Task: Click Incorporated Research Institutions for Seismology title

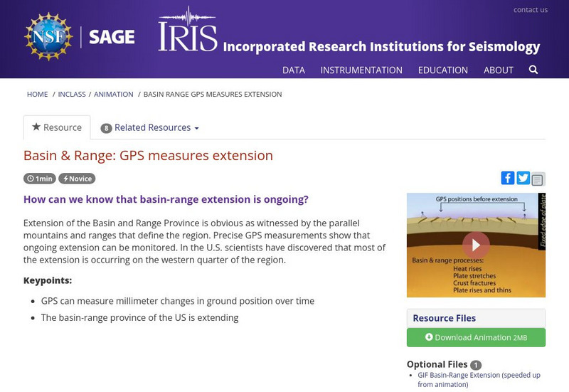Action: point(381,47)
